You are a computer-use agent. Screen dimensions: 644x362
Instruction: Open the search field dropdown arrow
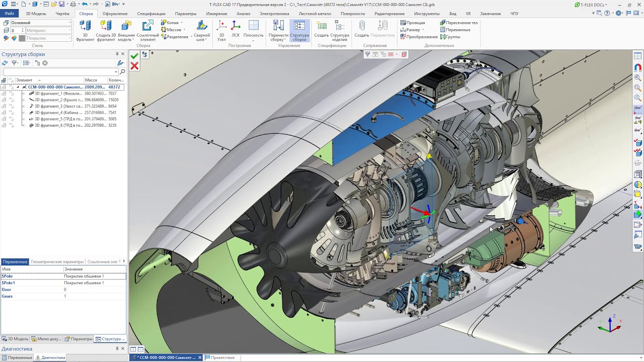tap(116, 72)
